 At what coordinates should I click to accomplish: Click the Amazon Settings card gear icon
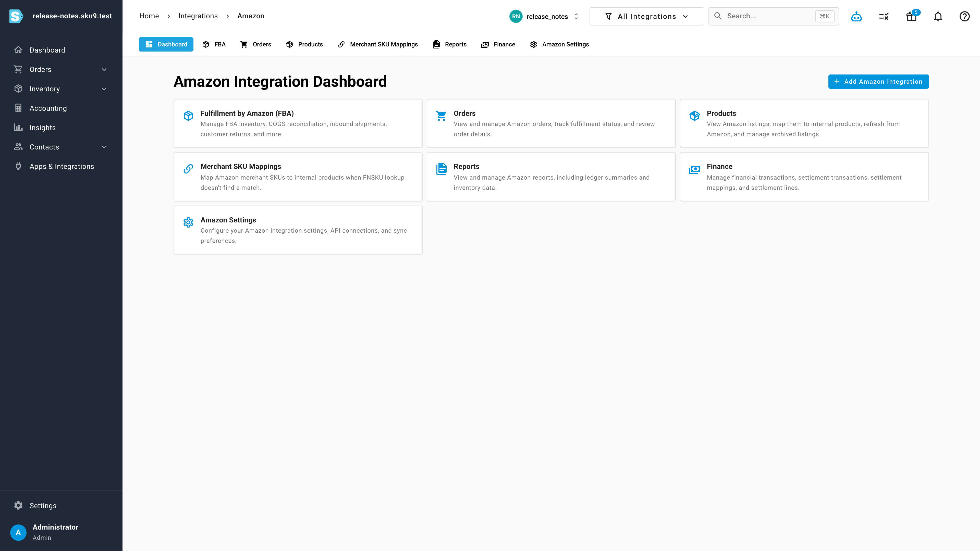point(188,222)
